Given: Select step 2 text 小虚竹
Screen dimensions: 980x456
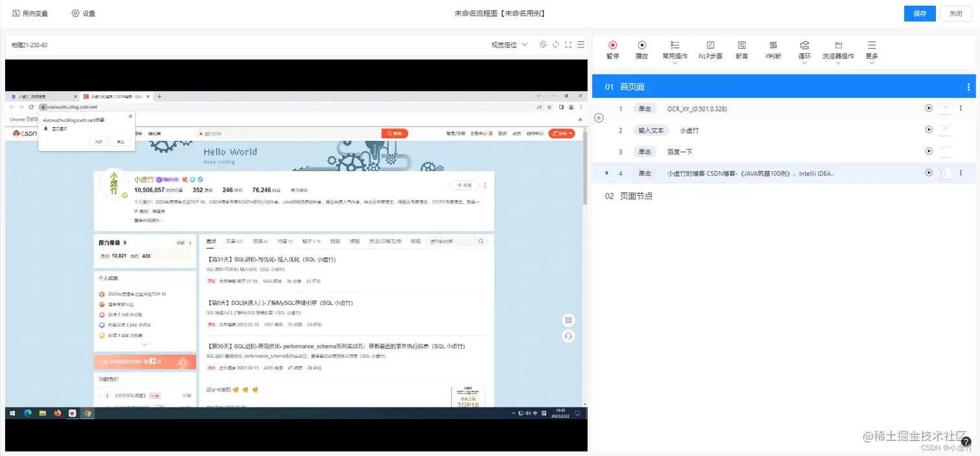Looking at the screenshot, I should pyautogui.click(x=689, y=130).
